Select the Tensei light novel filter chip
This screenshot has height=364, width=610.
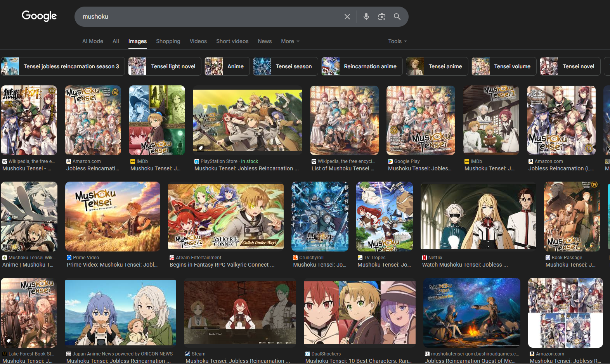(x=165, y=66)
